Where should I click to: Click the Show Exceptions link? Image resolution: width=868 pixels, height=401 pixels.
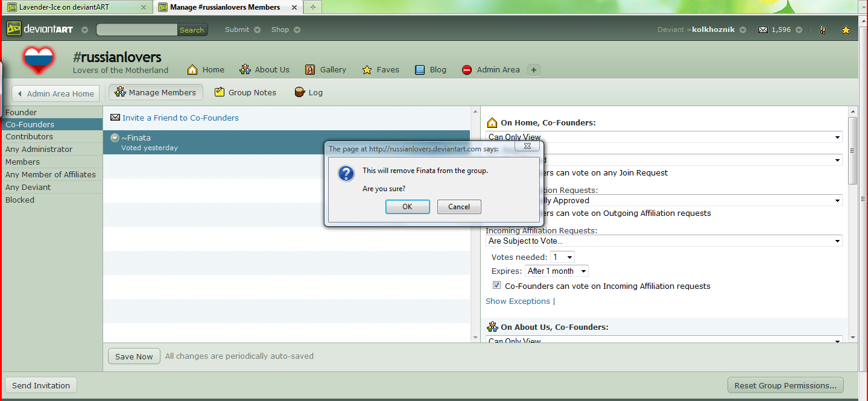(518, 301)
